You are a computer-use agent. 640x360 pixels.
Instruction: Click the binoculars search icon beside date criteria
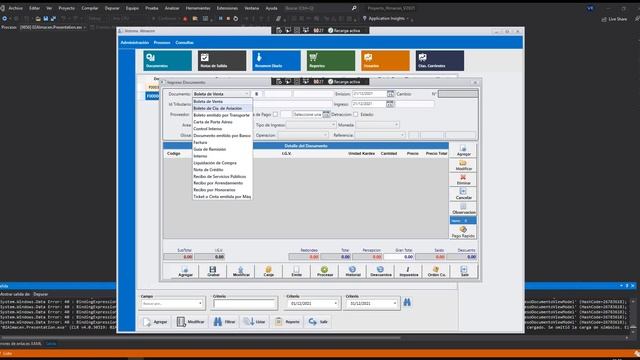tap(407, 302)
